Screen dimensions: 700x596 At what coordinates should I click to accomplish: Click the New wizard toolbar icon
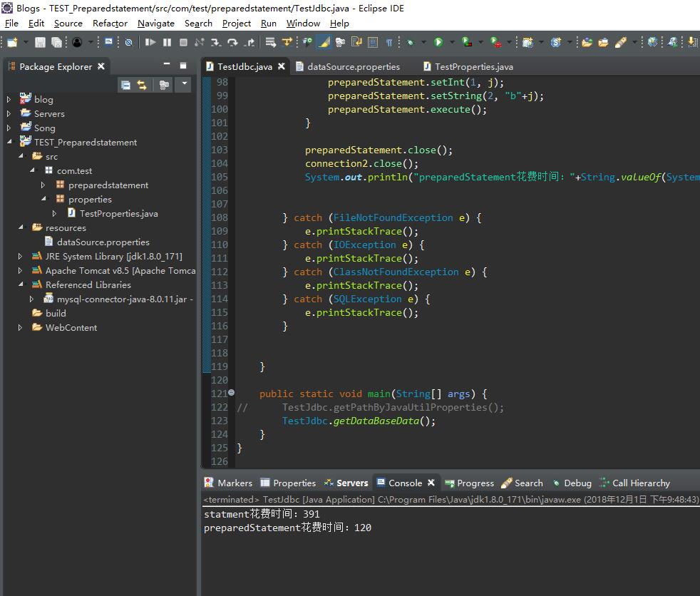pos(12,42)
